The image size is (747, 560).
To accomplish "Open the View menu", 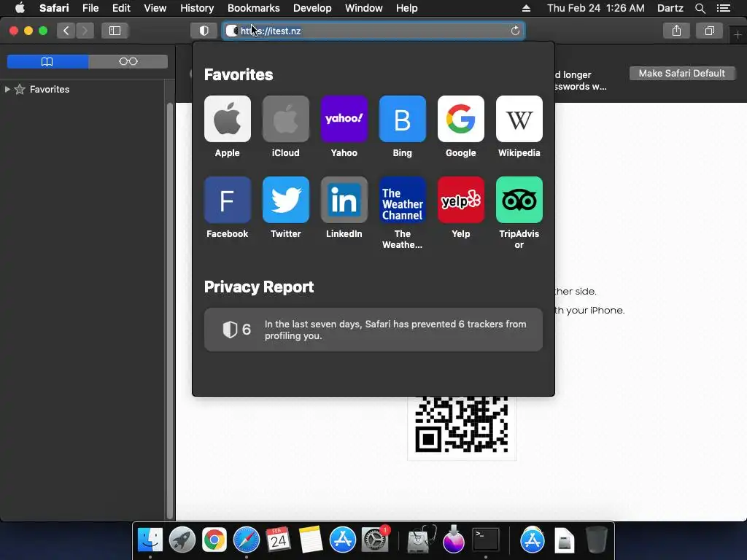I will pyautogui.click(x=155, y=8).
